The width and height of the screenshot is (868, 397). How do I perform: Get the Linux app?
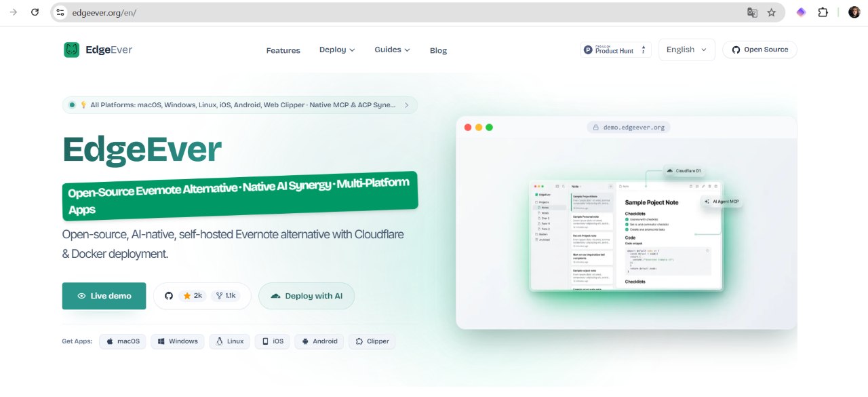229,341
